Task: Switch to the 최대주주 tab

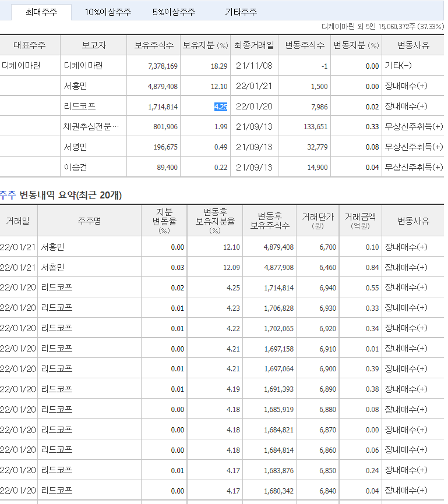Action: pos(41,12)
